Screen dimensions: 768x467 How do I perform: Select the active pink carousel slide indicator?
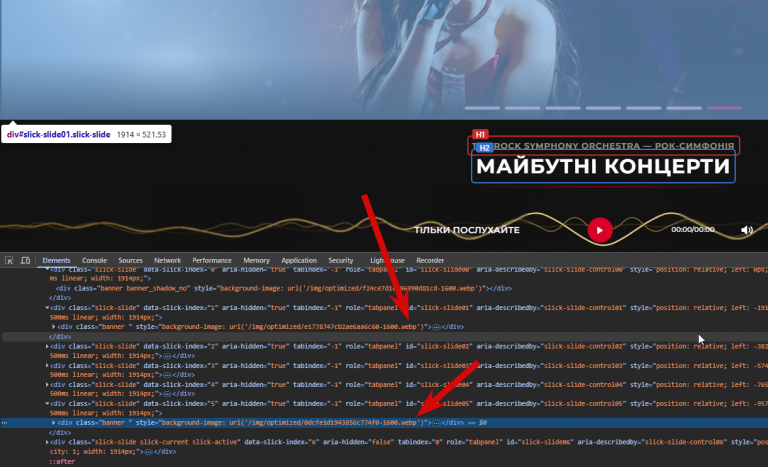(724, 108)
